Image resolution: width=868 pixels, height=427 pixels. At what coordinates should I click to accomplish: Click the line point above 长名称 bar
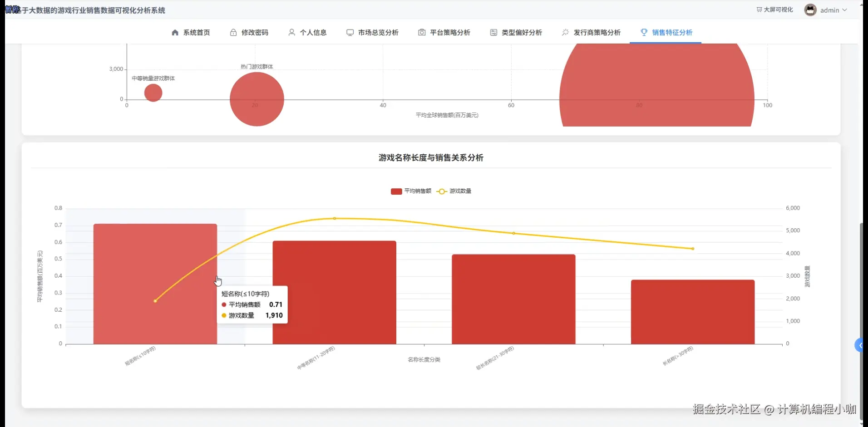pos(693,249)
